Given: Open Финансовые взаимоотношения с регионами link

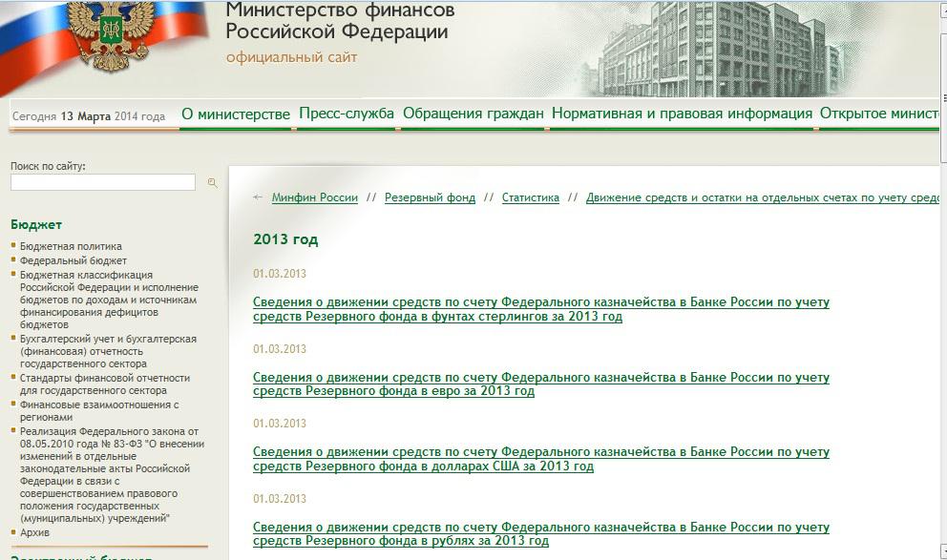Looking at the screenshot, I should pos(99,411).
